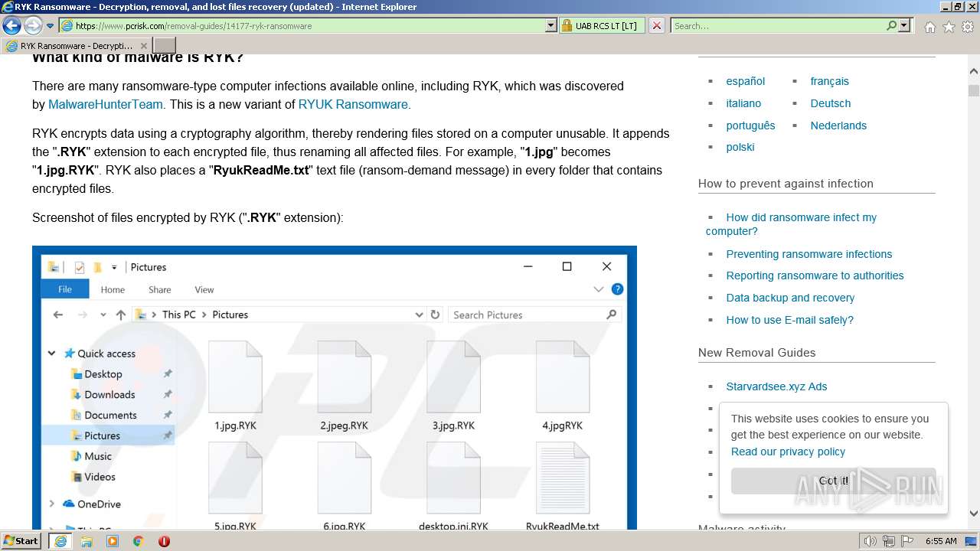Click the 6:55 AM system clock
This screenshot has height=551, width=980.
click(x=941, y=541)
